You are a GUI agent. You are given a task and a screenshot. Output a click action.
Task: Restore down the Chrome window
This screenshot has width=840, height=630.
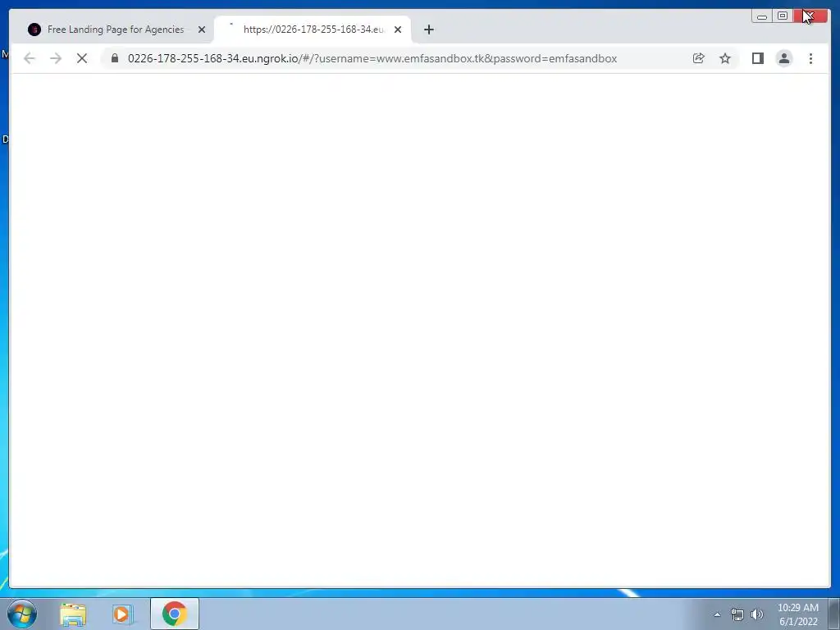click(x=782, y=16)
